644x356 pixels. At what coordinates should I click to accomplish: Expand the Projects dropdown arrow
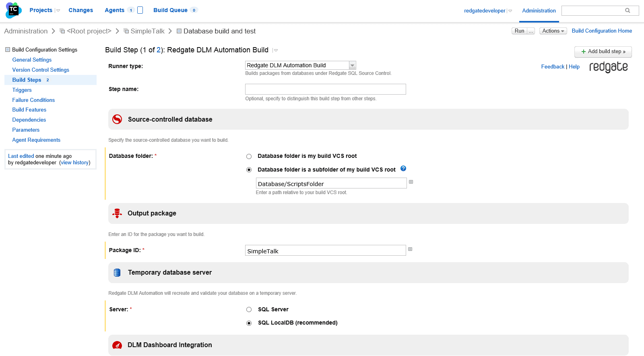58,10
